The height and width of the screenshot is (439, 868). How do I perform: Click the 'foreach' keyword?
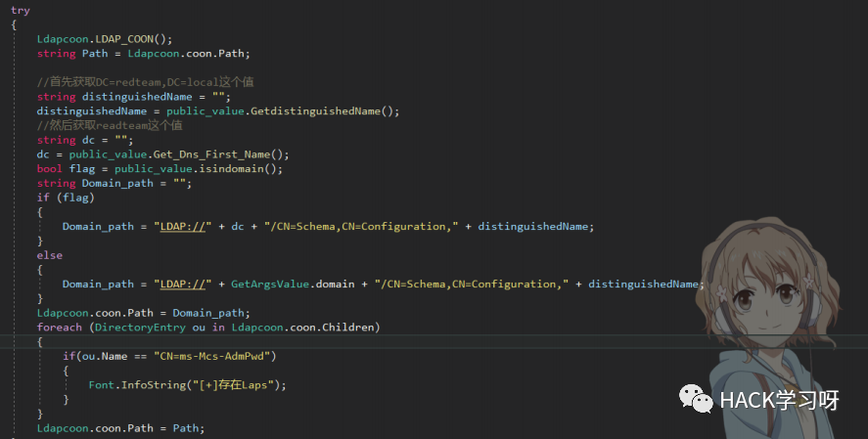(x=60, y=328)
